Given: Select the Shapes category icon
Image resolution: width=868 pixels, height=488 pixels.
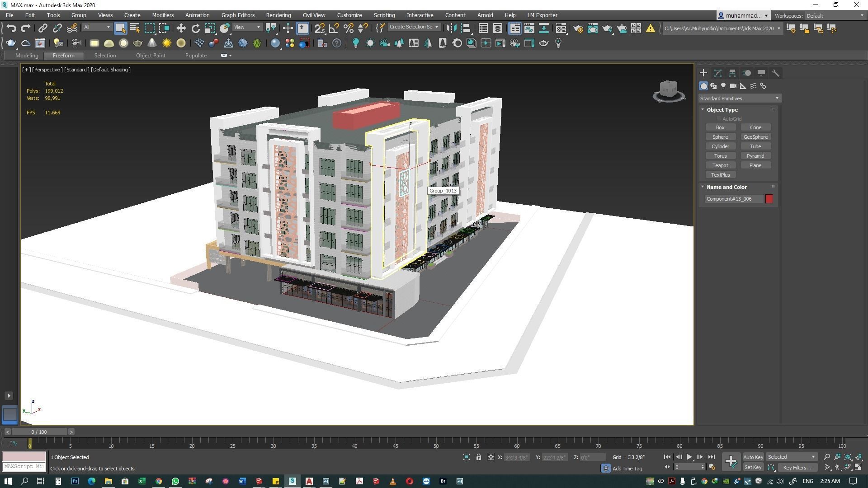Looking at the screenshot, I should (713, 86).
